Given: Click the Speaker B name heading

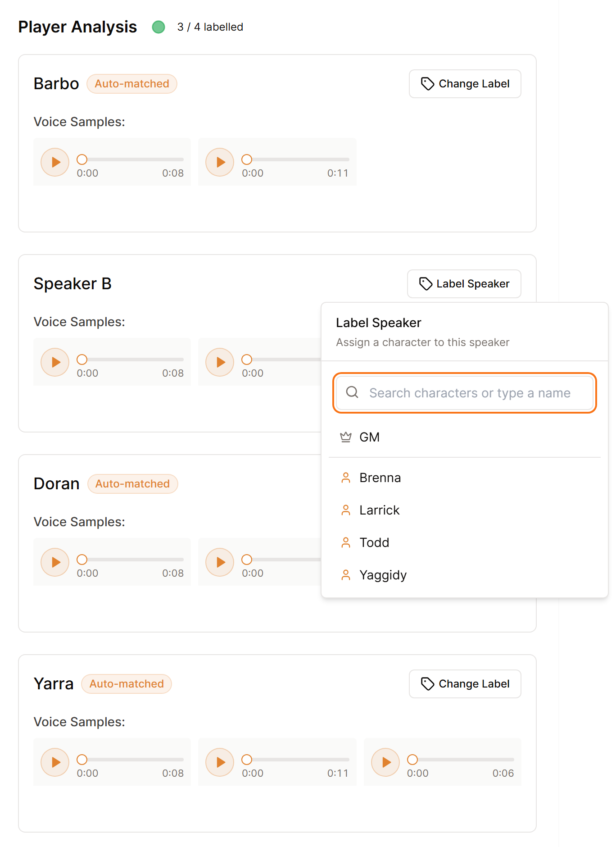Looking at the screenshot, I should pos(72,284).
